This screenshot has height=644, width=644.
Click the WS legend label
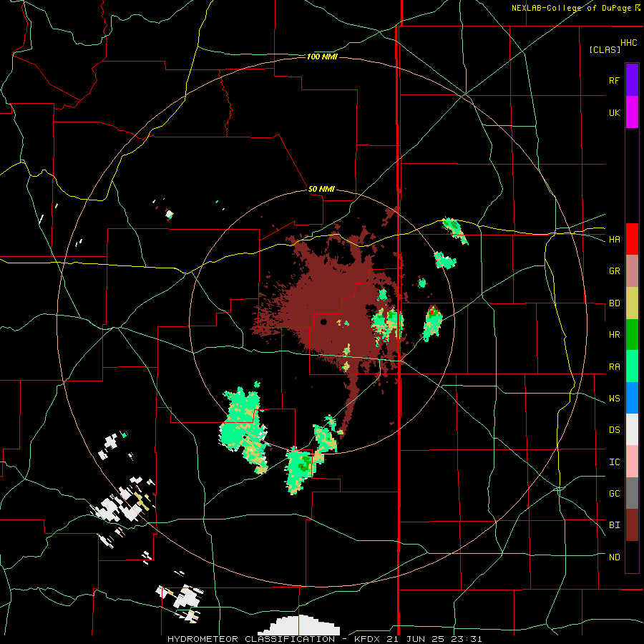click(x=614, y=398)
